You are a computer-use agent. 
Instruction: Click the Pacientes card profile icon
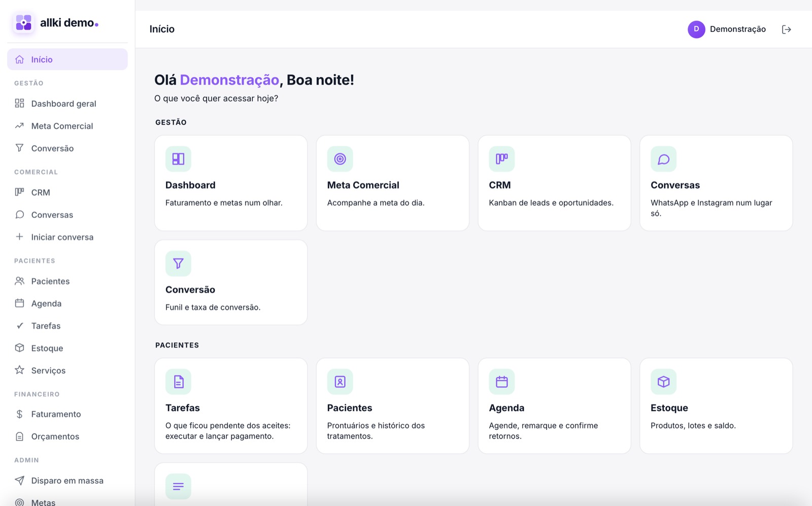340,382
